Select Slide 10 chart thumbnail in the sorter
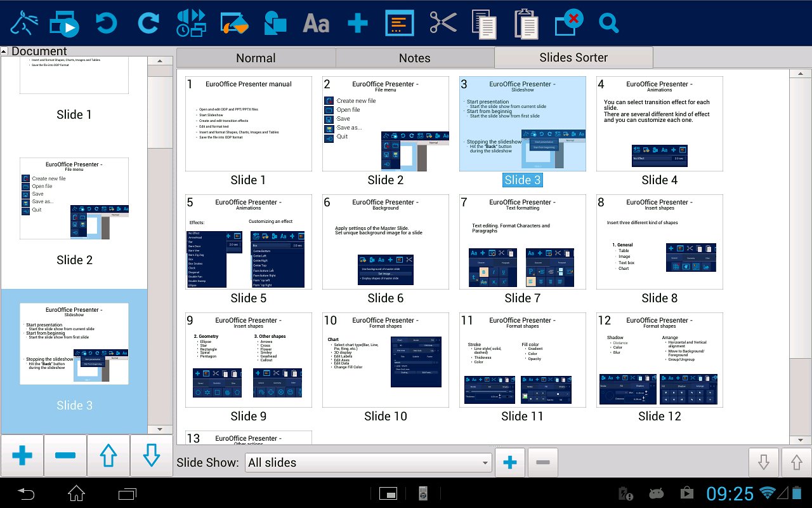Image resolution: width=812 pixels, height=508 pixels. [386, 360]
